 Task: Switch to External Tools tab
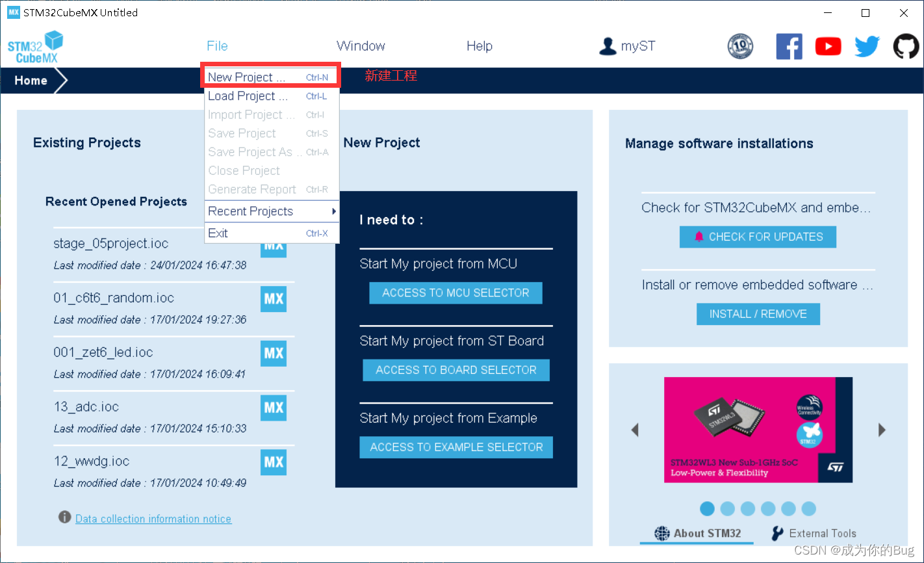814,533
